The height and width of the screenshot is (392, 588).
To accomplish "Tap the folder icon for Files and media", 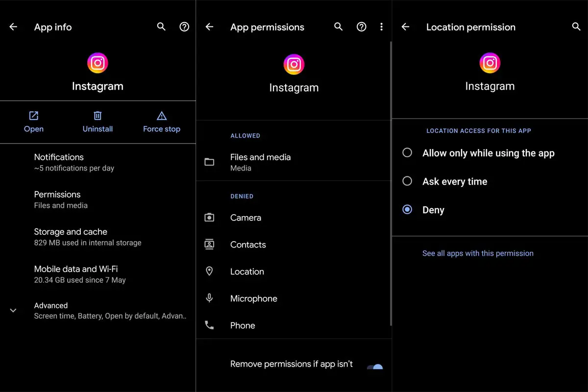I will 209,162.
